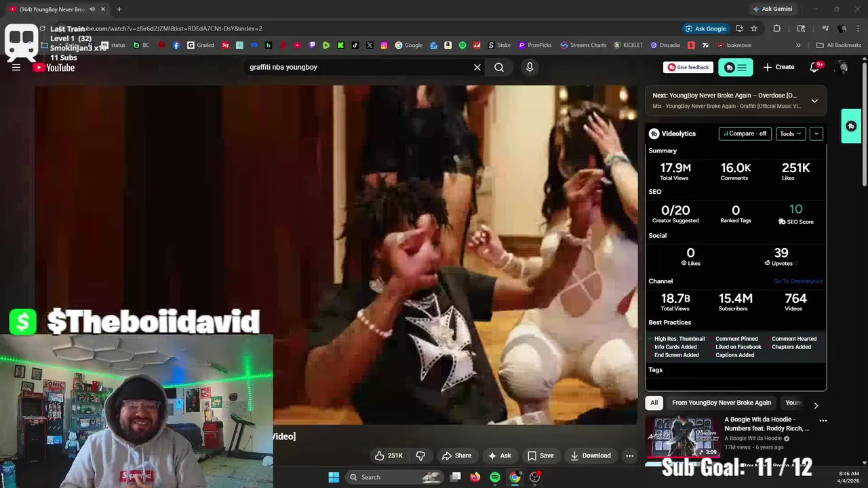Open a new browser tab

tap(119, 9)
